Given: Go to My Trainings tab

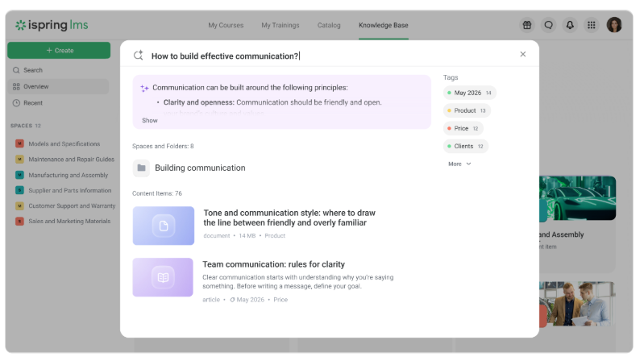Looking at the screenshot, I should 280,25.
